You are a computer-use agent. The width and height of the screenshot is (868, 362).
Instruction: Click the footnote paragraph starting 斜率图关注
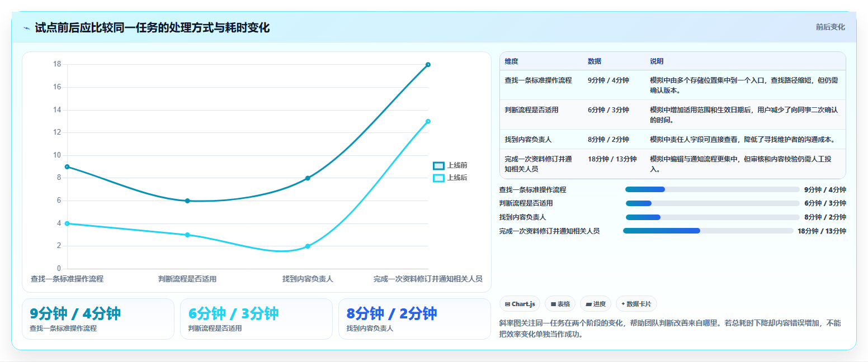(x=669, y=328)
